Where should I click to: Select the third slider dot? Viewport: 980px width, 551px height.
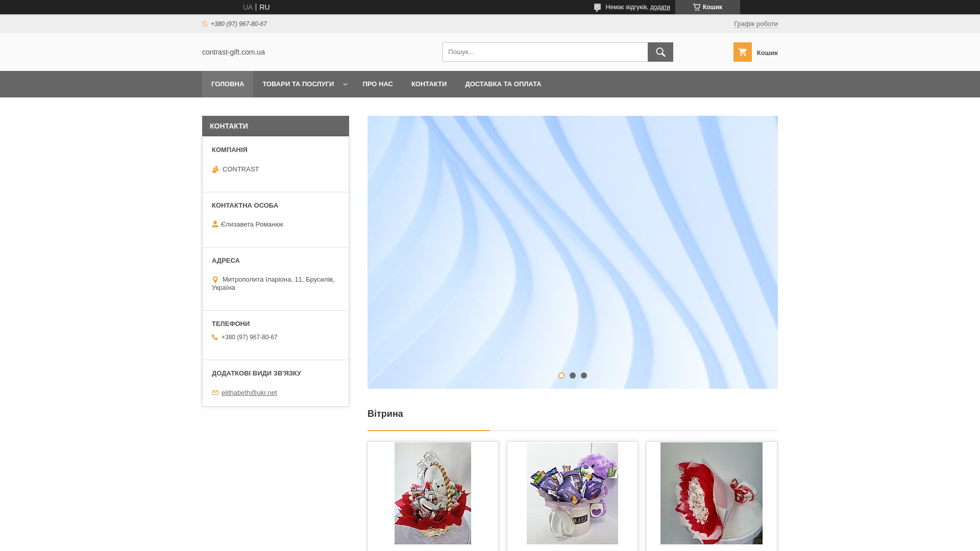coord(584,375)
